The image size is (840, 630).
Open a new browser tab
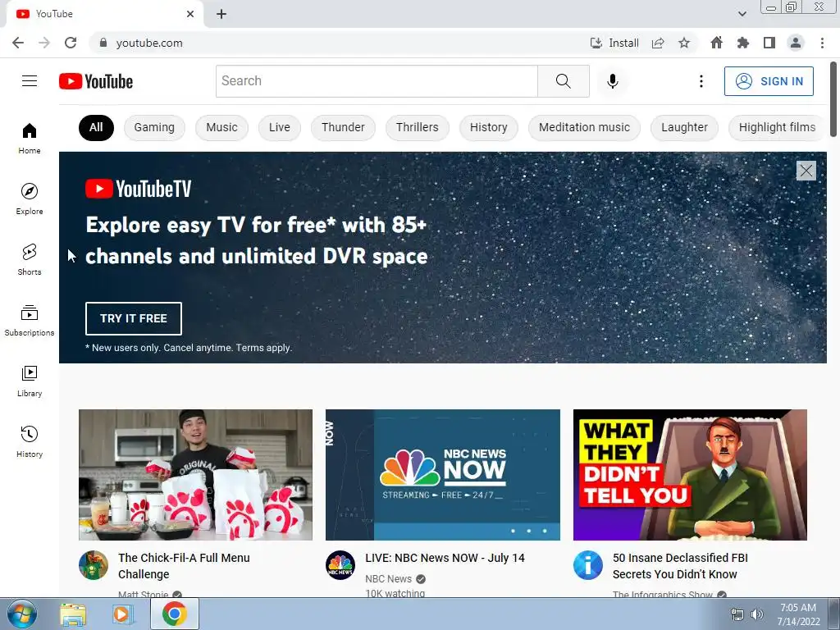[221, 14]
